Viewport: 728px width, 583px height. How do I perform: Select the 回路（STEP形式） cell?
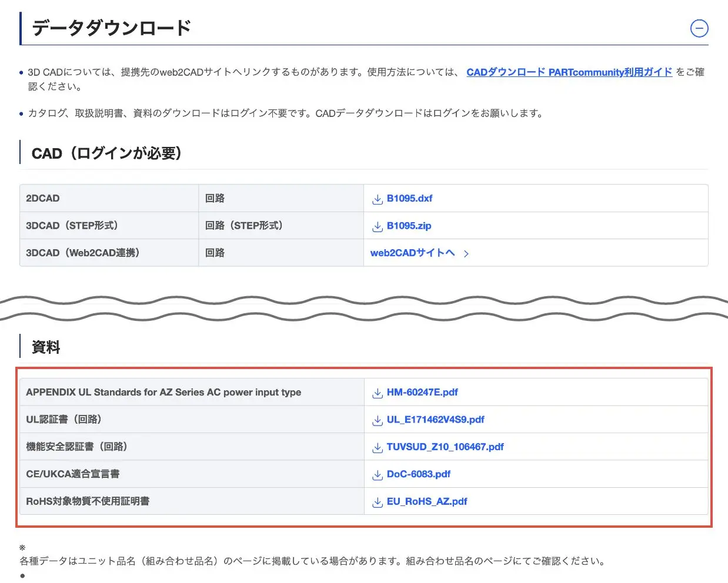(244, 226)
